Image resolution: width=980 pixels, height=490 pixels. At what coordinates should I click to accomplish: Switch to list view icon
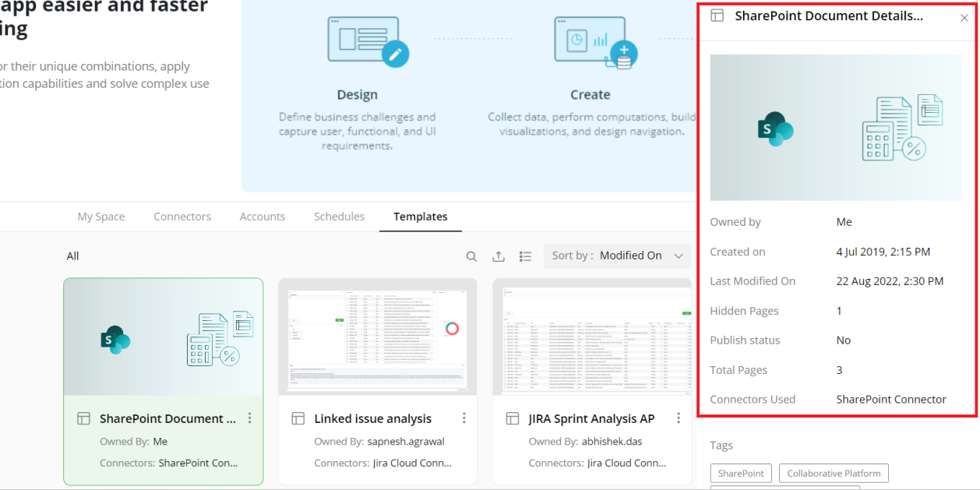point(526,256)
